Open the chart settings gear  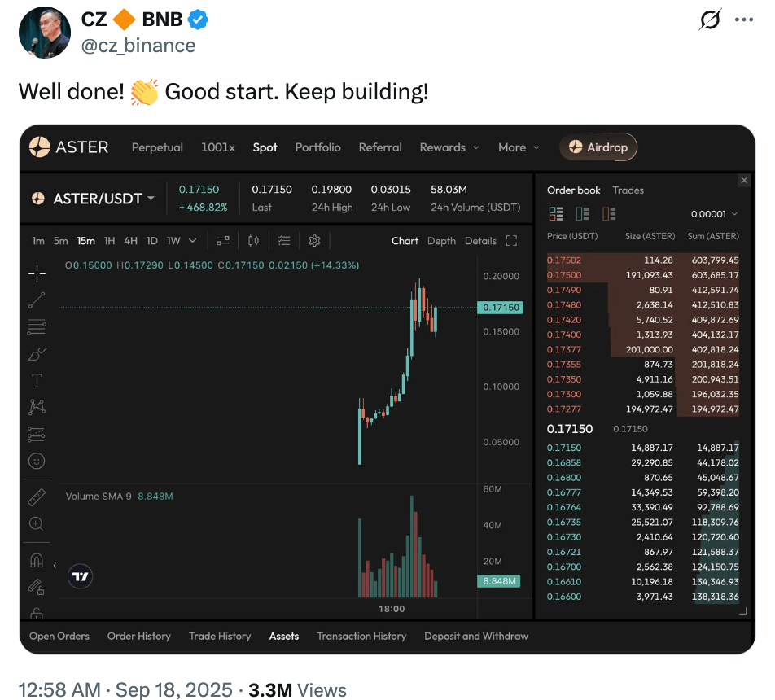click(x=314, y=240)
